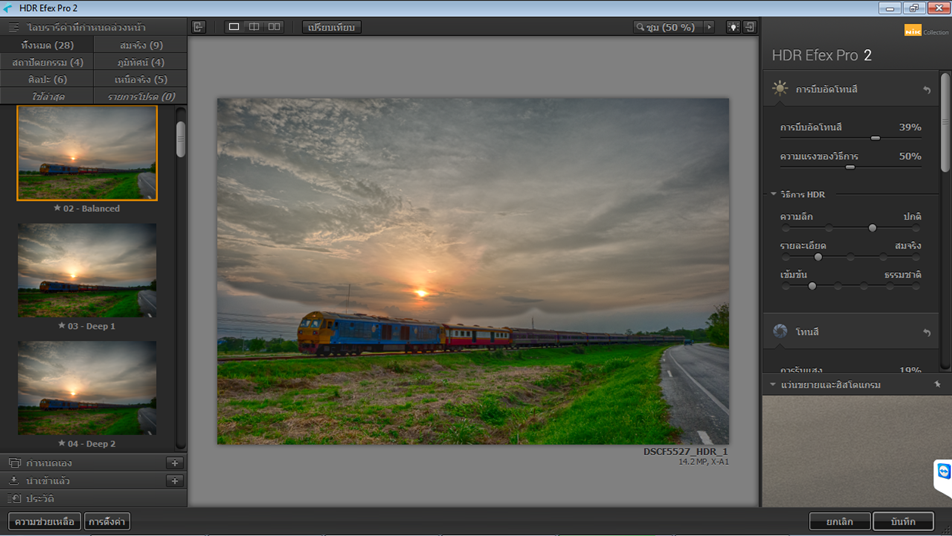
Task: Click the zoom (50 %) label
Action: (670, 27)
